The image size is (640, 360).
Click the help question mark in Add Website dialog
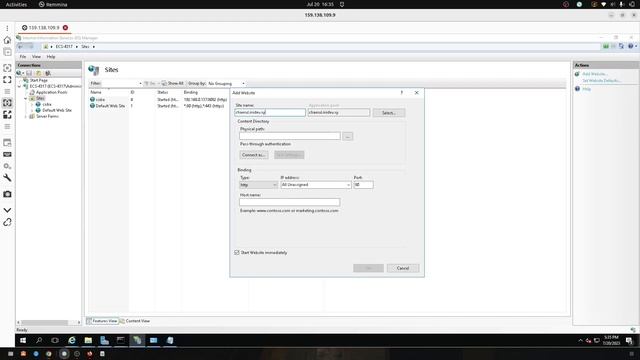402,93
